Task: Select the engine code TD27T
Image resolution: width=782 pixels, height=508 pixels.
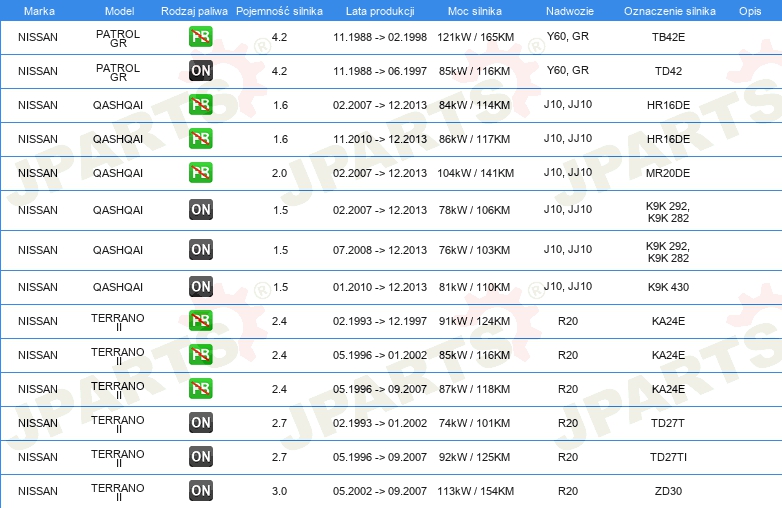Action: (668, 423)
